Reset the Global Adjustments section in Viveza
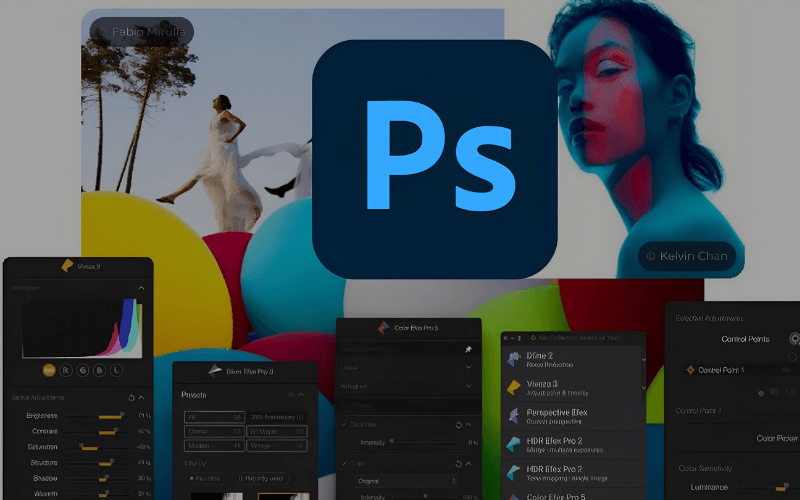 (x=131, y=397)
